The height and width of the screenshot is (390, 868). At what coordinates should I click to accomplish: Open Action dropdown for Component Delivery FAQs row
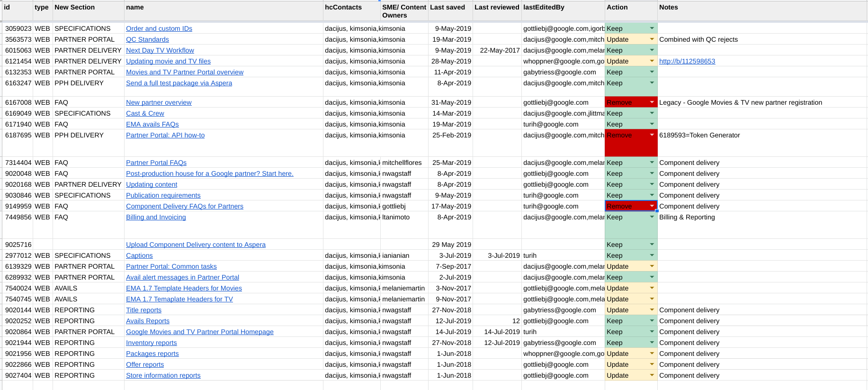[652, 206]
